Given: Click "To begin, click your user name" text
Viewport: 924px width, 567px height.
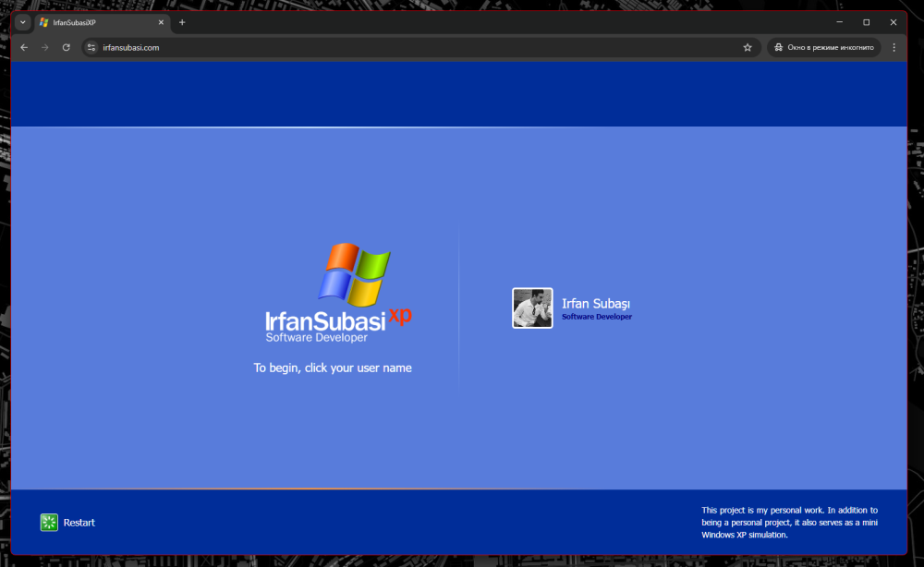Looking at the screenshot, I should coord(333,368).
